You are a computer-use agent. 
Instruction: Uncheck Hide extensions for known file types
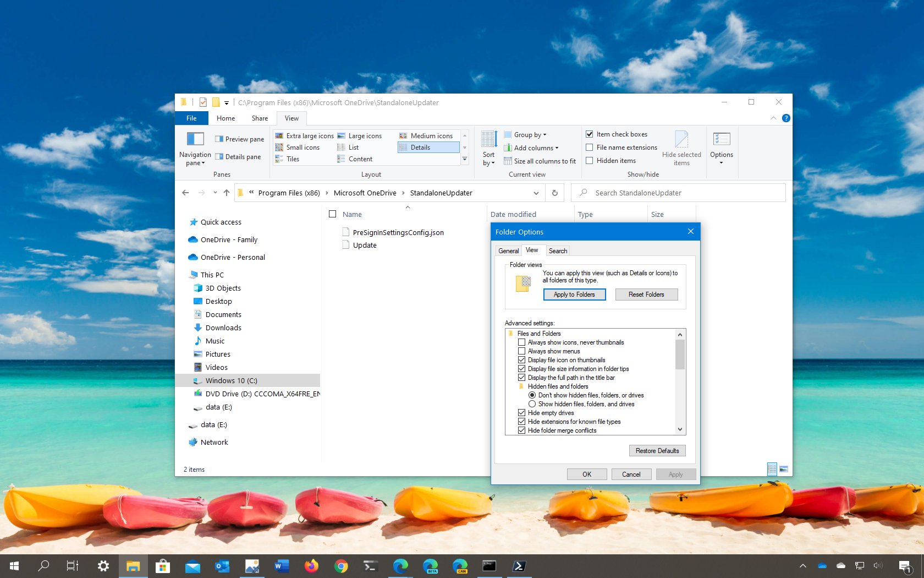[x=522, y=421]
